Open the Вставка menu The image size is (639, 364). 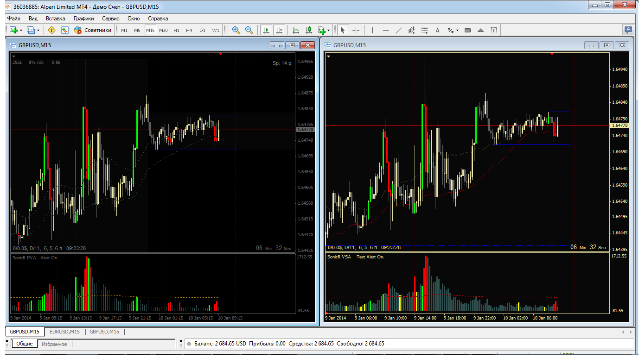[56, 19]
